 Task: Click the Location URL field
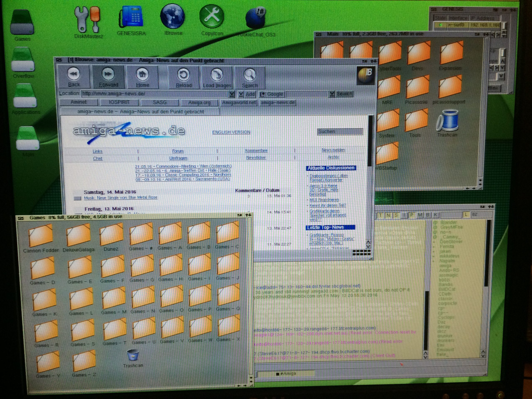[x=155, y=94]
